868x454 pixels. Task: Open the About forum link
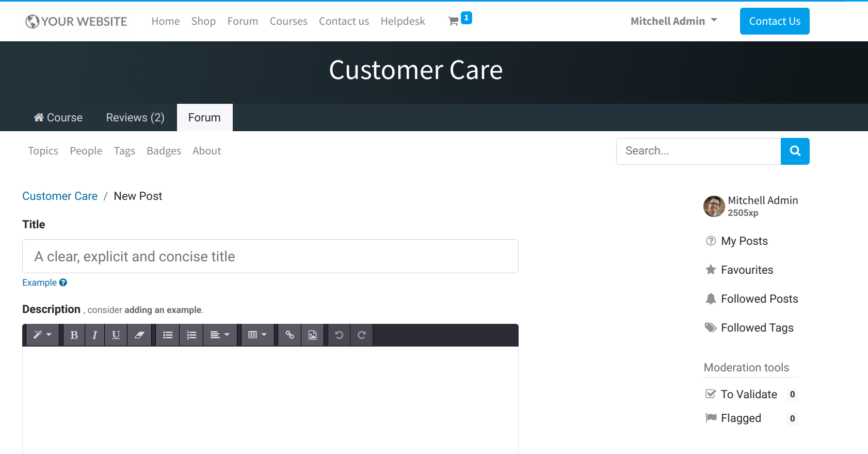207,151
